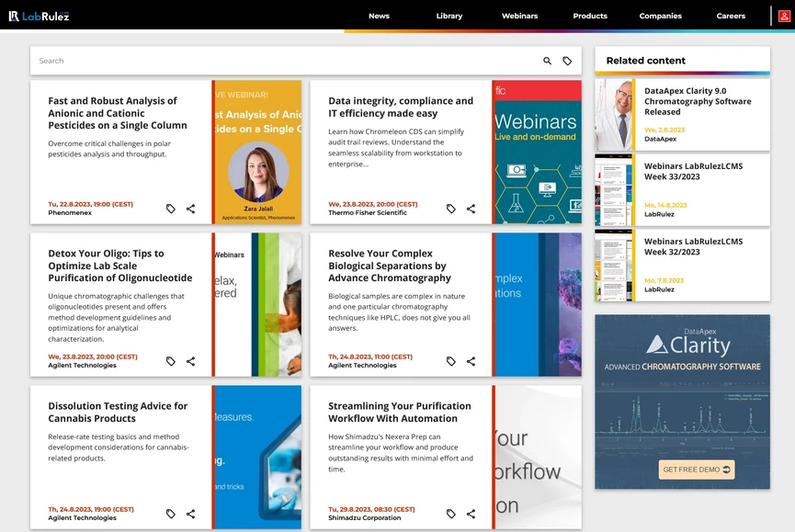Share the Phenomenex pesticides webinar
795x532 pixels.
pos(190,209)
